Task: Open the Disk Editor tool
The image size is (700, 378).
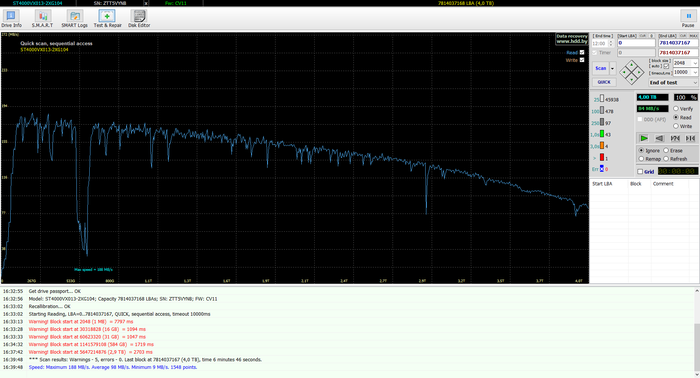Action: point(139,19)
